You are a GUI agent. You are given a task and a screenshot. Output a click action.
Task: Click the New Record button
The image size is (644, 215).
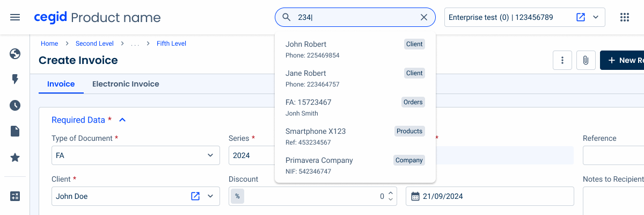pyautogui.click(x=622, y=60)
